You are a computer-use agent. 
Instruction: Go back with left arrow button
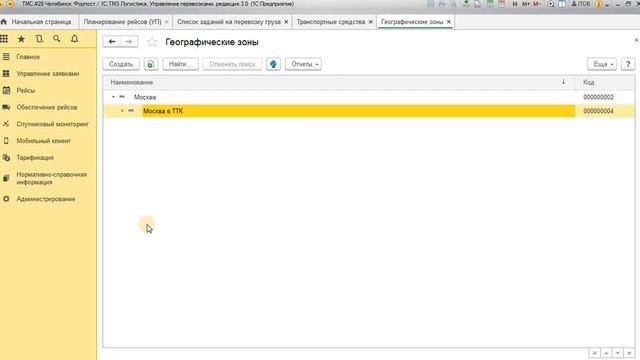pyautogui.click(x=112, y=42)
